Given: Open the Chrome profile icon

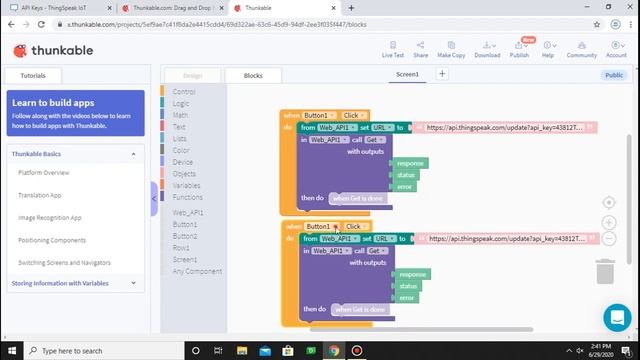Looking at the screenshot, I should [616, 24].
